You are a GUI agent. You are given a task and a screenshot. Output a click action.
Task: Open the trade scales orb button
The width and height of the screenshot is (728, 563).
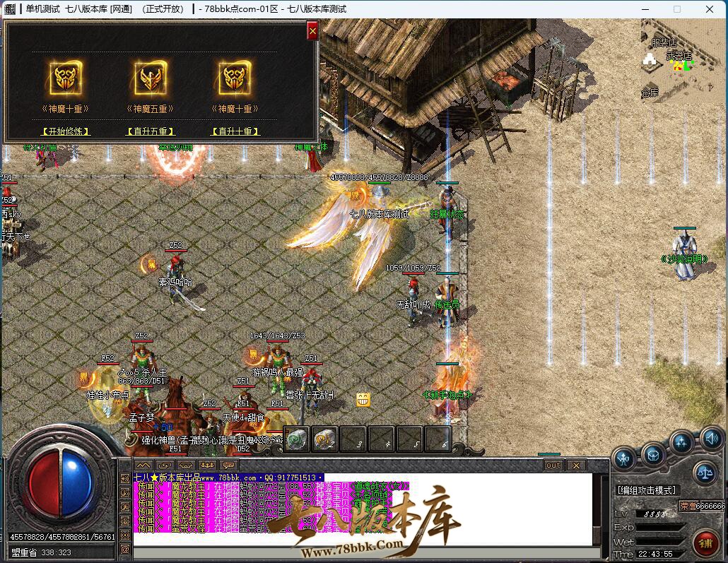(x=705, y=473)
